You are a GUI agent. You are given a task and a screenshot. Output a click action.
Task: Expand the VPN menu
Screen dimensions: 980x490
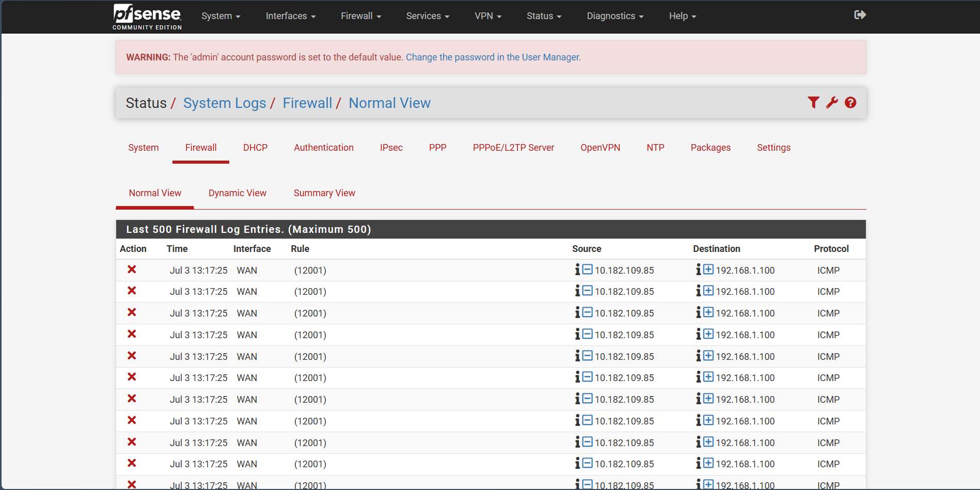[488, 16]
